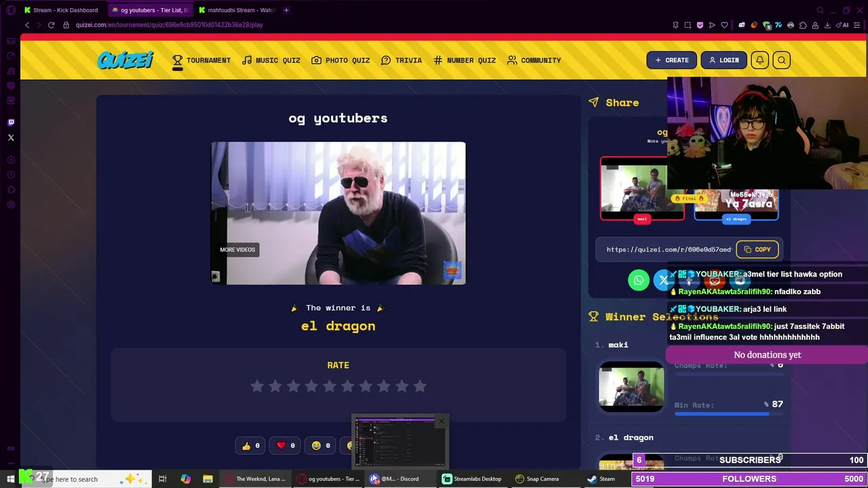Viewport: 868px width, 488px height.
Task: Copy the share link
Action: (757, 249)
